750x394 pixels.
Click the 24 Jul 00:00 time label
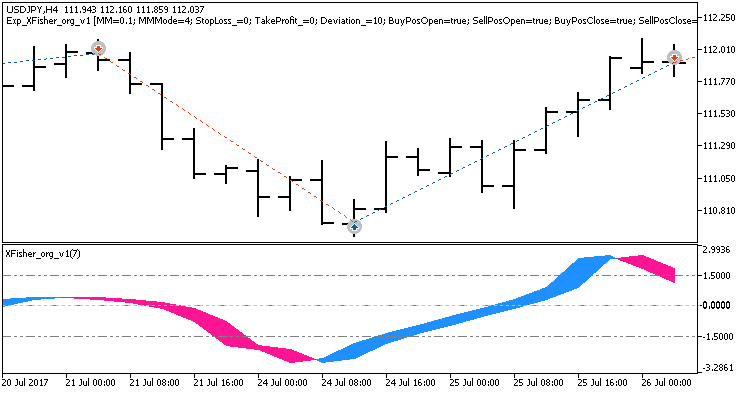point(283,383)
